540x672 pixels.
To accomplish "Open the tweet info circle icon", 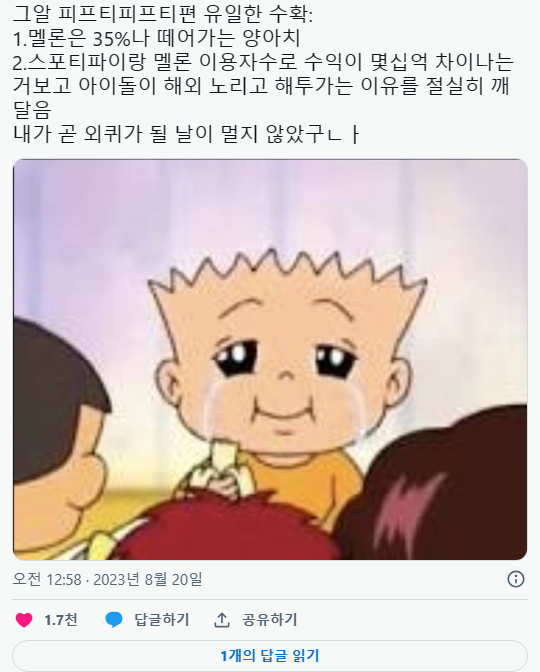I will (x=516, y=579).
